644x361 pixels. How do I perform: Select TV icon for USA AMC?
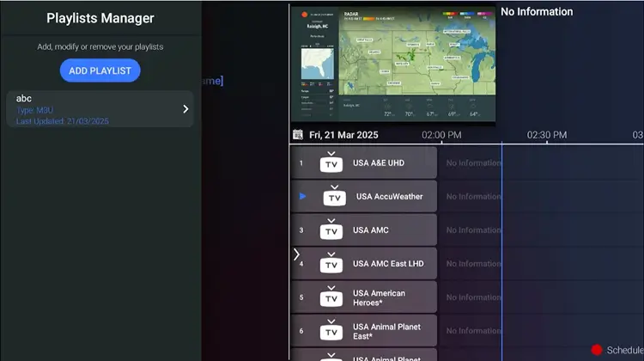331,229
